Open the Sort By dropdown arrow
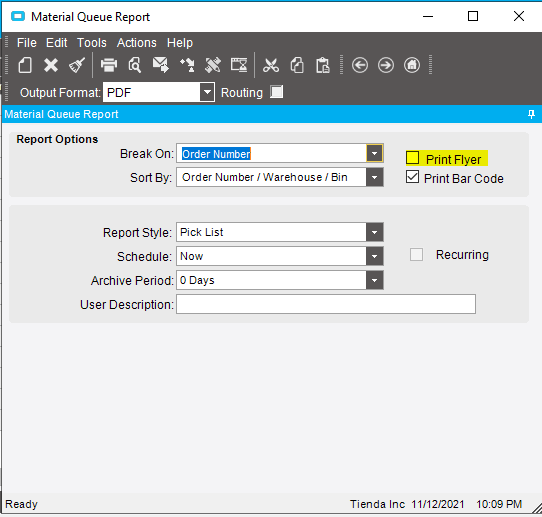This screenshot has width=542, height=517. [x=374, y=177]
